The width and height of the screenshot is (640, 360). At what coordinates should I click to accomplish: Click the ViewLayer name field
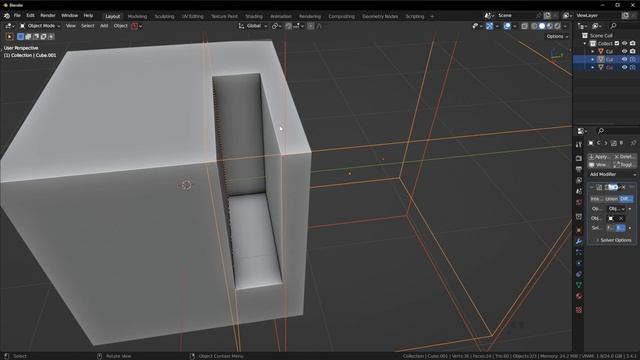click(598, 16)
